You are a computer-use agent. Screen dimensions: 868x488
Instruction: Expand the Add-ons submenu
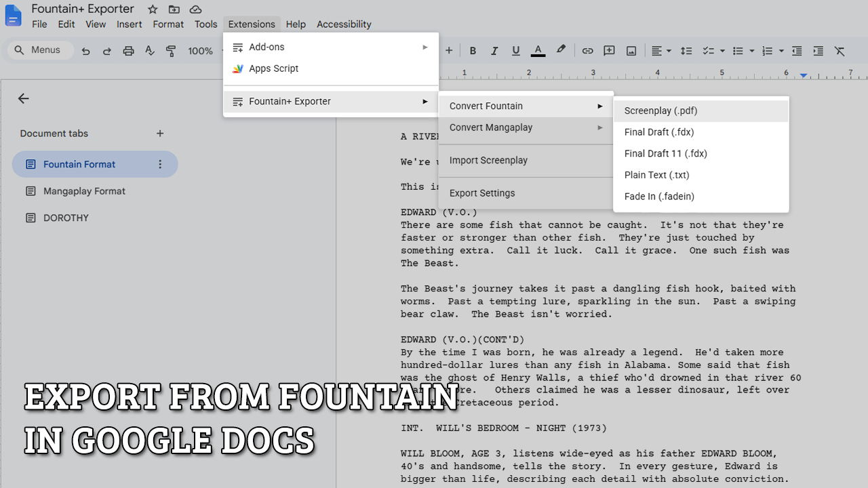[x=331, y=47]
